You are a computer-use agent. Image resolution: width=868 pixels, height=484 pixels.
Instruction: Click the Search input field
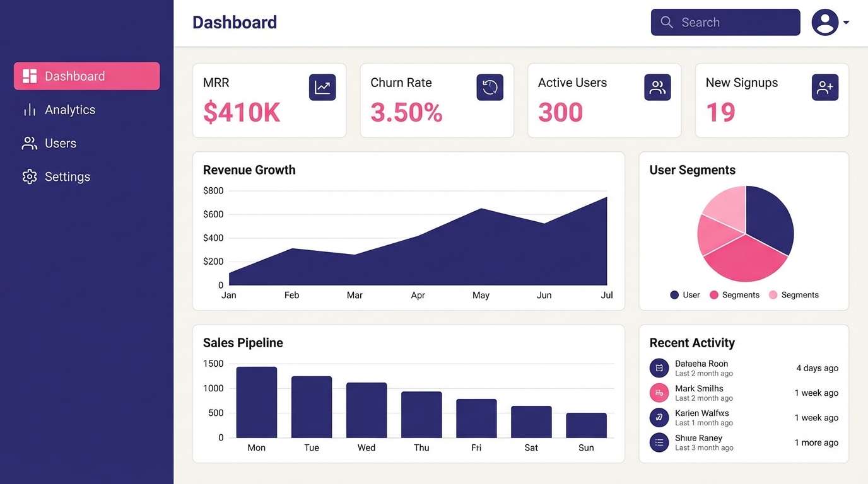pyautogui.click(x=725, y=21)
